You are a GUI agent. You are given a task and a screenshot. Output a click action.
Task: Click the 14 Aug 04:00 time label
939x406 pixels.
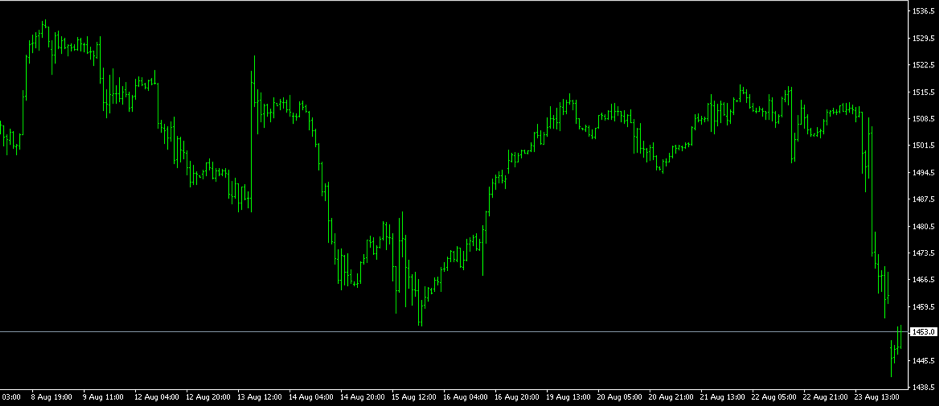point(311,398)
